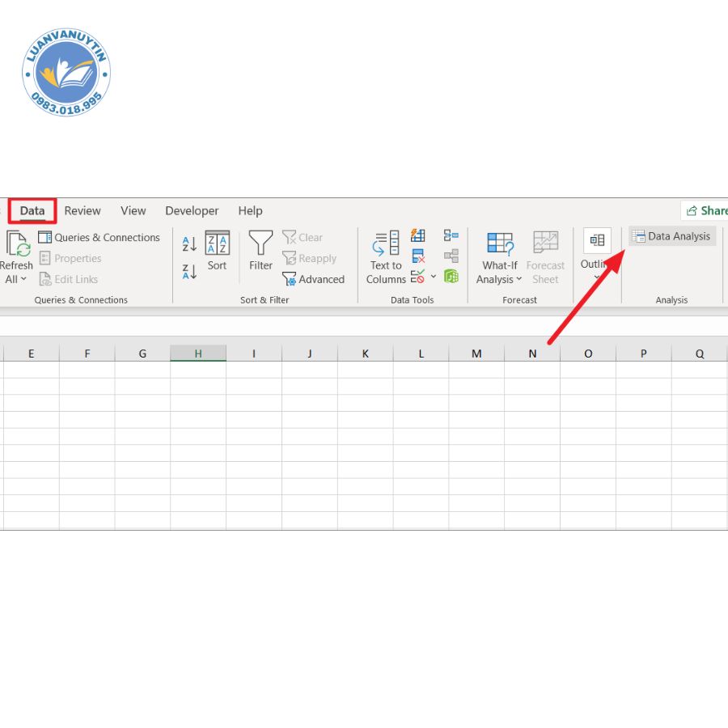Click the Flash Fill icon
728x728 pixels.
pyautogui.click(x=418, y=235)
